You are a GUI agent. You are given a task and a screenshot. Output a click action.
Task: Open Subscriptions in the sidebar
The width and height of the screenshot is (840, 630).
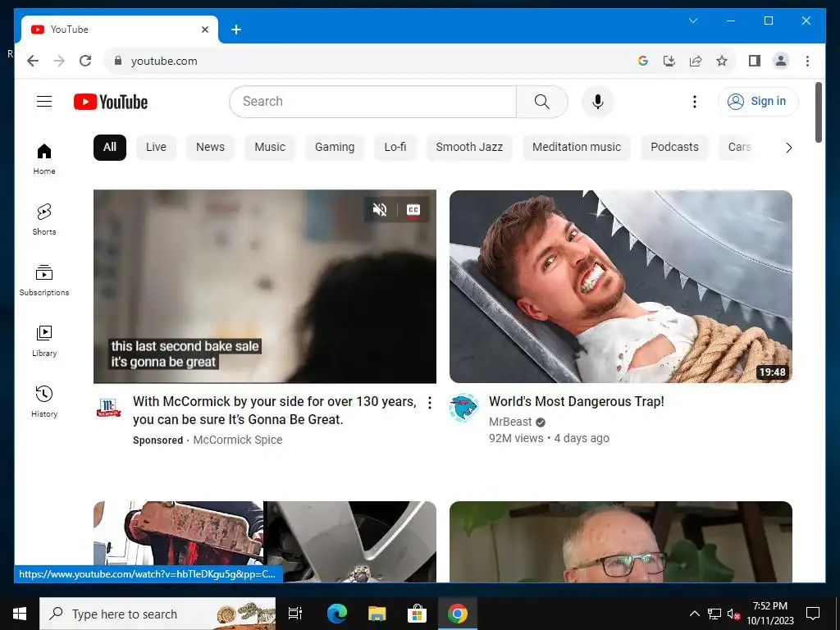coord(44,281)
